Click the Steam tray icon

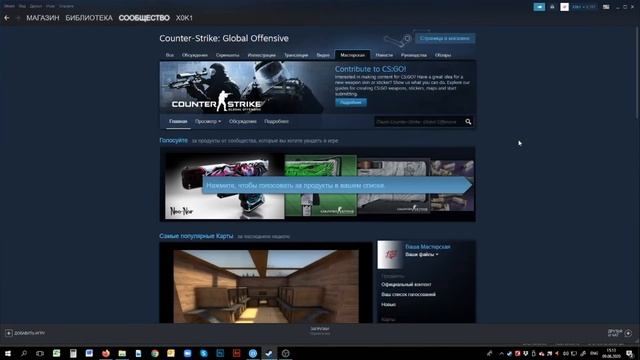click(x=509, y=353)
